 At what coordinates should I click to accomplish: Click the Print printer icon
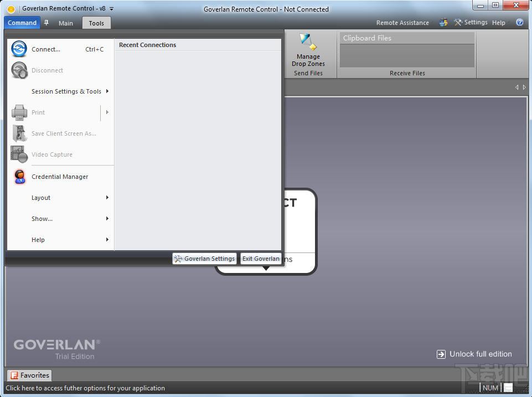click(19, 112)
